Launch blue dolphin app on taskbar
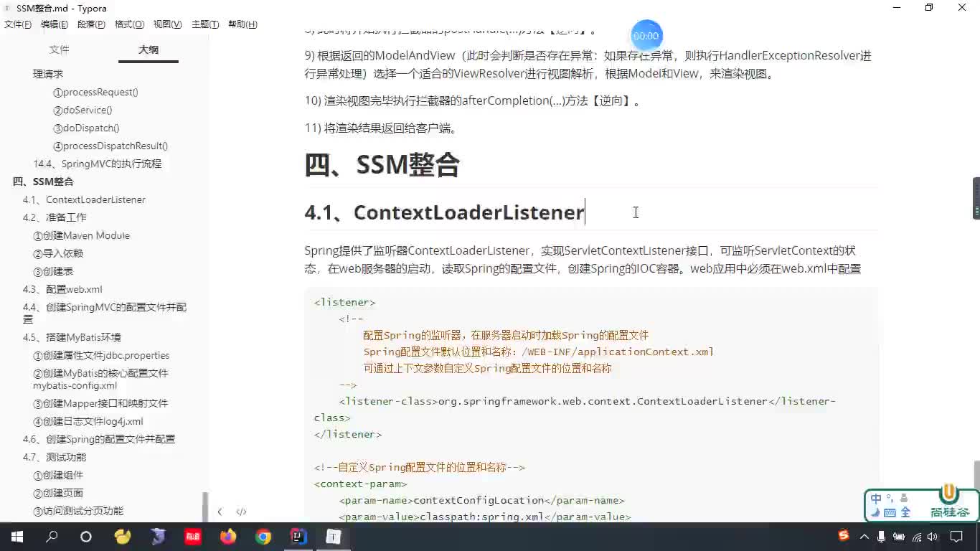980x551 pixels. [x=158, y=537]
